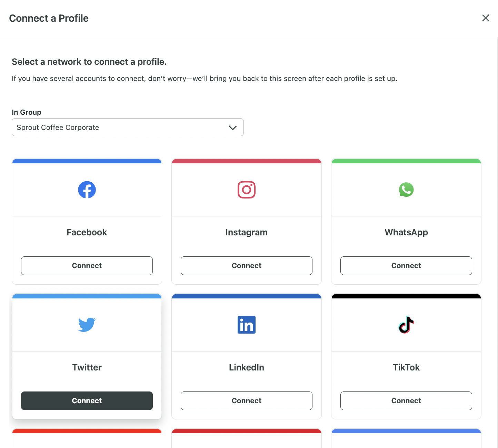Click the dark Connect button for Twitter

click(87, 400)
